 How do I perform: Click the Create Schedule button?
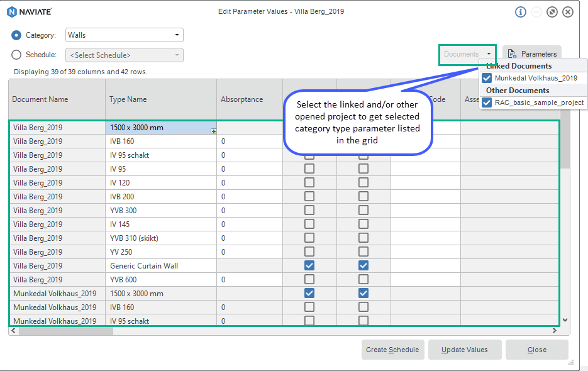click(392, 349)
